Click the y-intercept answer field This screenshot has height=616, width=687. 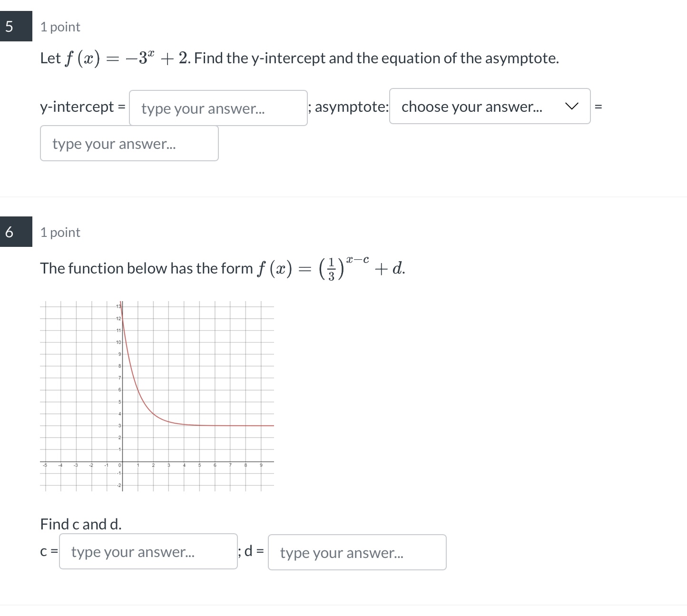tap(218, 108)
